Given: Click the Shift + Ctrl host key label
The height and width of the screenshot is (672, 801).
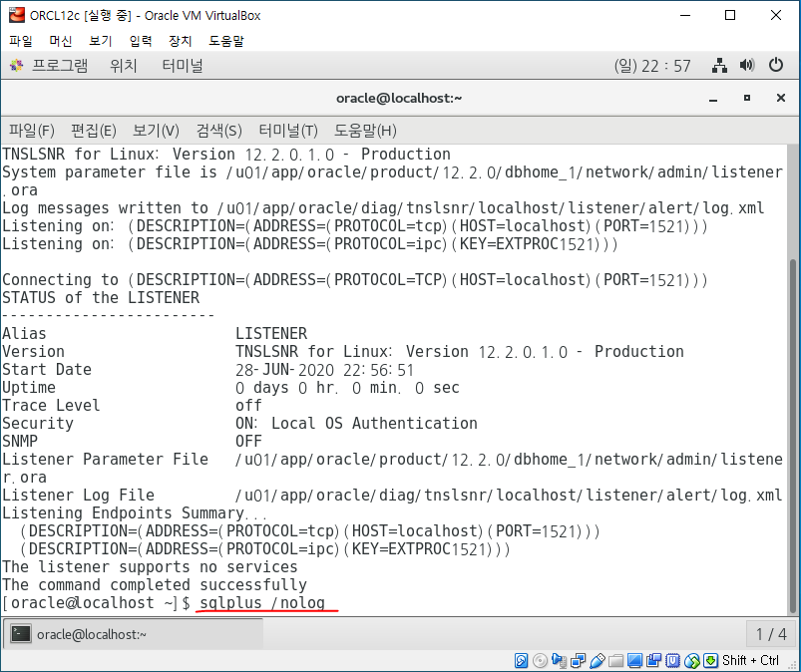Looking at the screenshot, I should [x=750, y=660].
